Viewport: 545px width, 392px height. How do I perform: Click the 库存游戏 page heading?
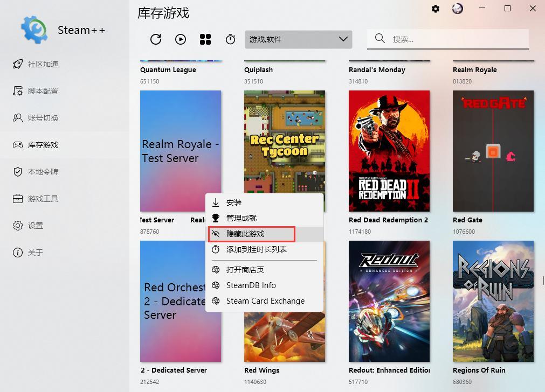(163, 13)
